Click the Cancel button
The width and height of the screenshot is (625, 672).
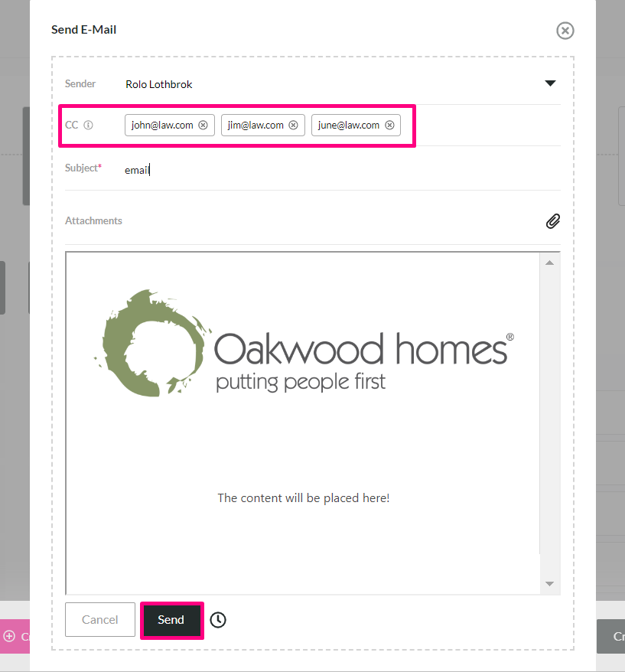100,620
